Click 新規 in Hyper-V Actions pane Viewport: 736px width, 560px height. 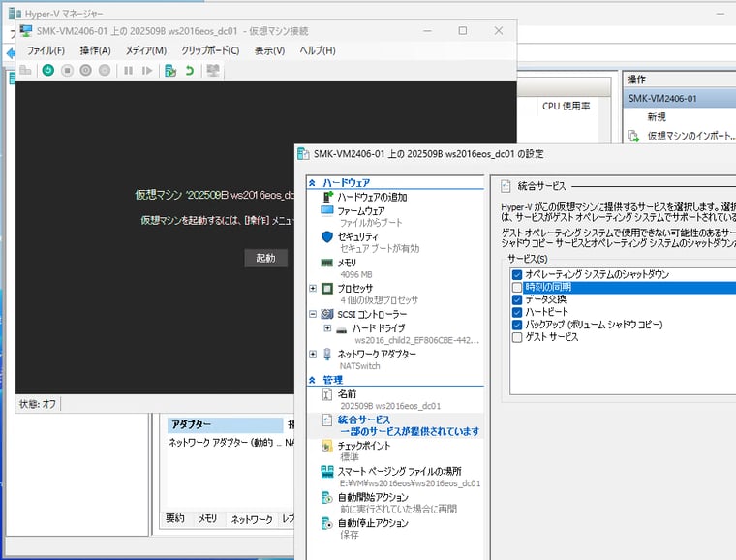657,117
